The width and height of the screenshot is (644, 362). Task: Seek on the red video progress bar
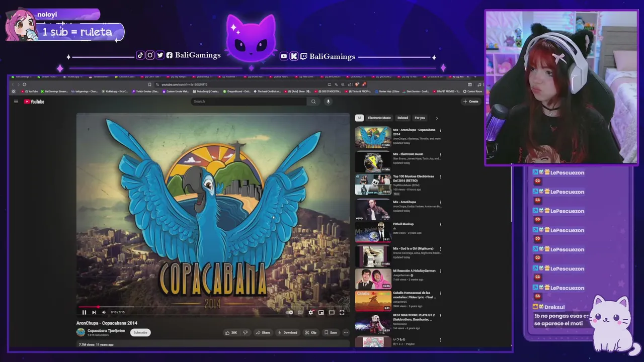coord(213,306)
